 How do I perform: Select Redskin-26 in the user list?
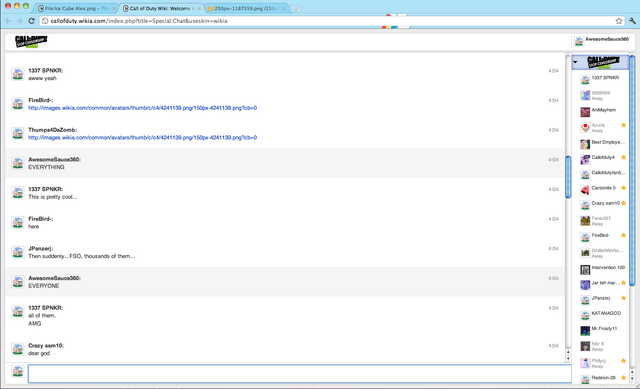603,378
